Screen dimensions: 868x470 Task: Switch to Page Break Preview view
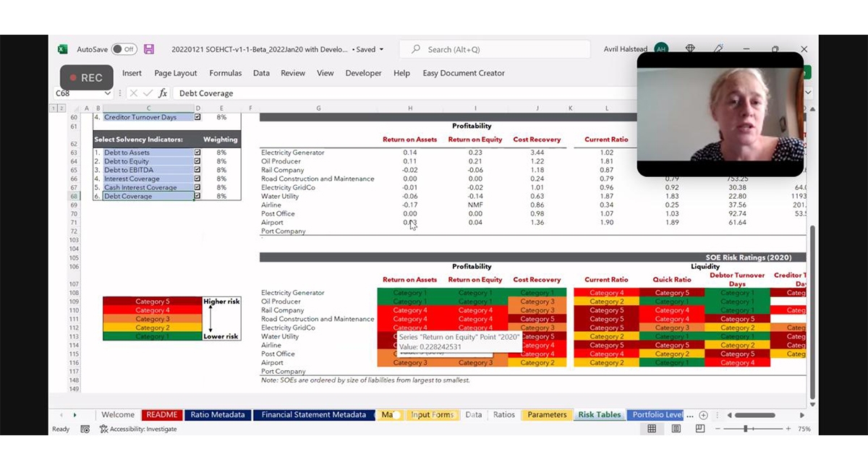tap(699, 429)
